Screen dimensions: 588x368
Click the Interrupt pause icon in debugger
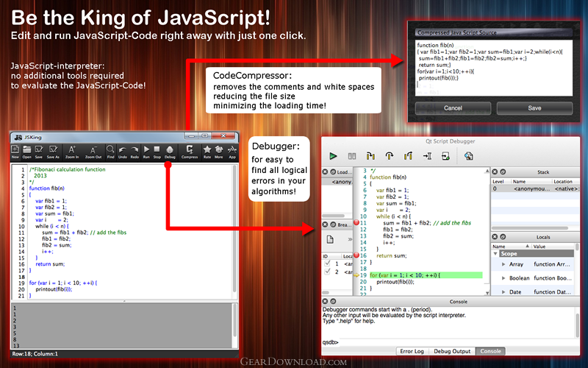pos(352,156)
